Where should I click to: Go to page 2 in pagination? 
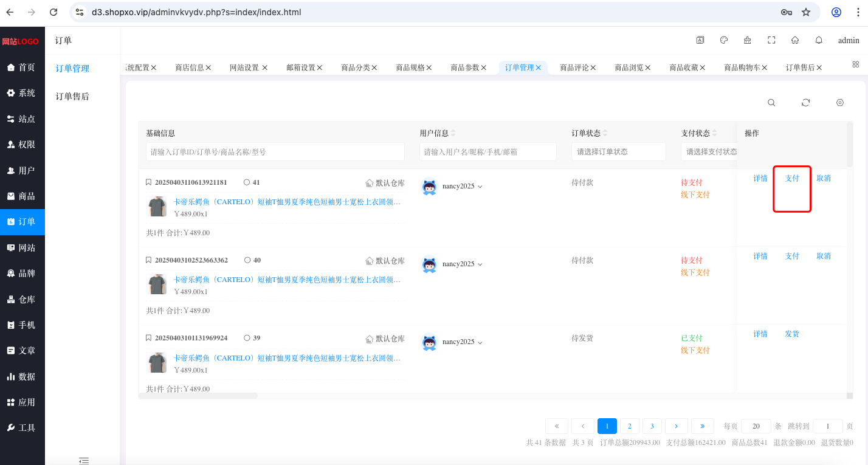(x=630, y=426)
